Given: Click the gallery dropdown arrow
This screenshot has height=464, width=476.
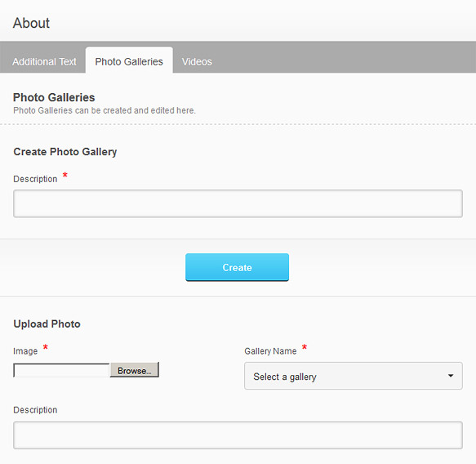Looking at the screenshot, I should (x=451, y=376).
